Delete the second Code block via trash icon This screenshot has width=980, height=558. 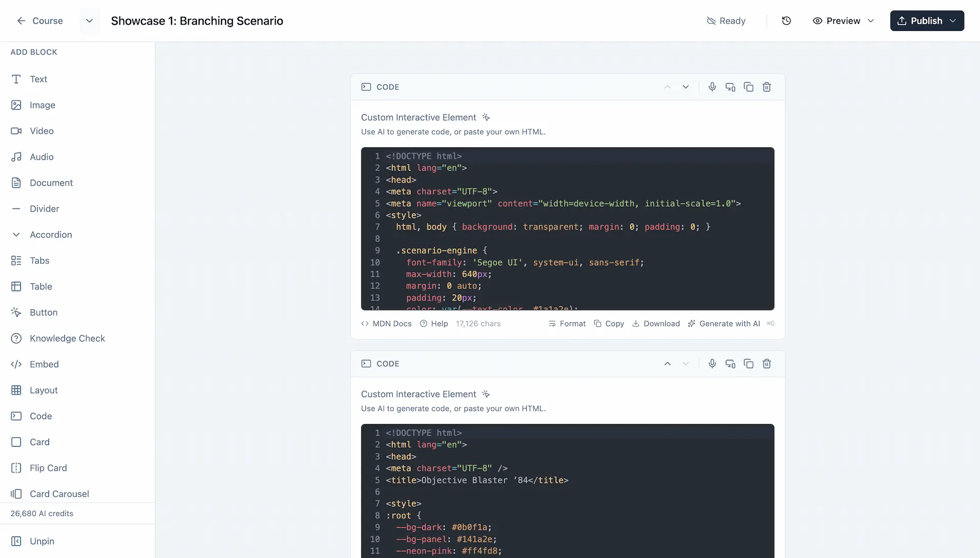click(x=767, y=363)
